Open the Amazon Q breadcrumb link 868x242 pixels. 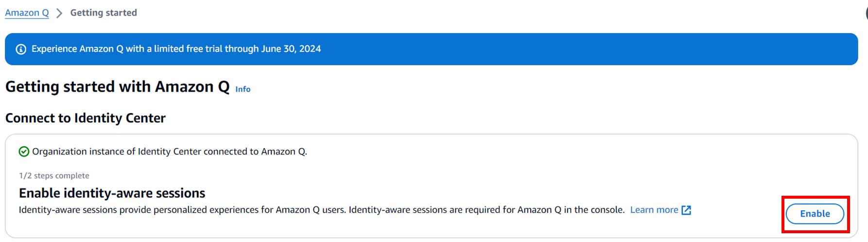pyautogui.click(x=27, y=13)
